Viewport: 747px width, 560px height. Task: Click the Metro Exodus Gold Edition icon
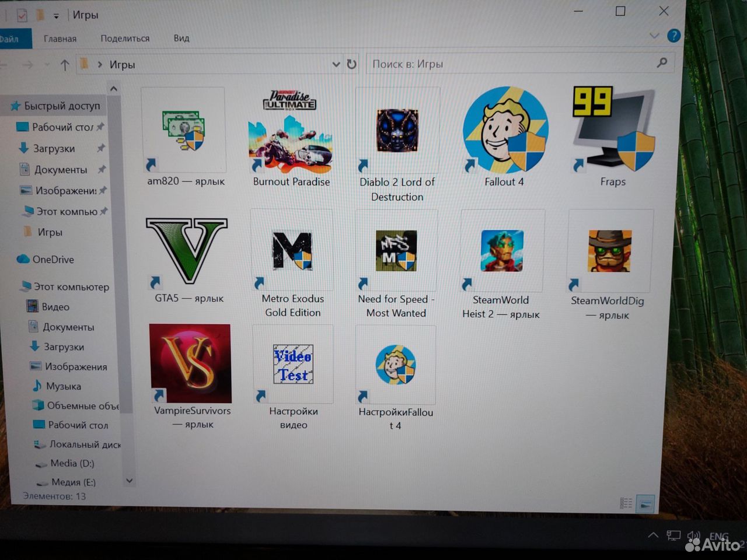coord(292,251)
